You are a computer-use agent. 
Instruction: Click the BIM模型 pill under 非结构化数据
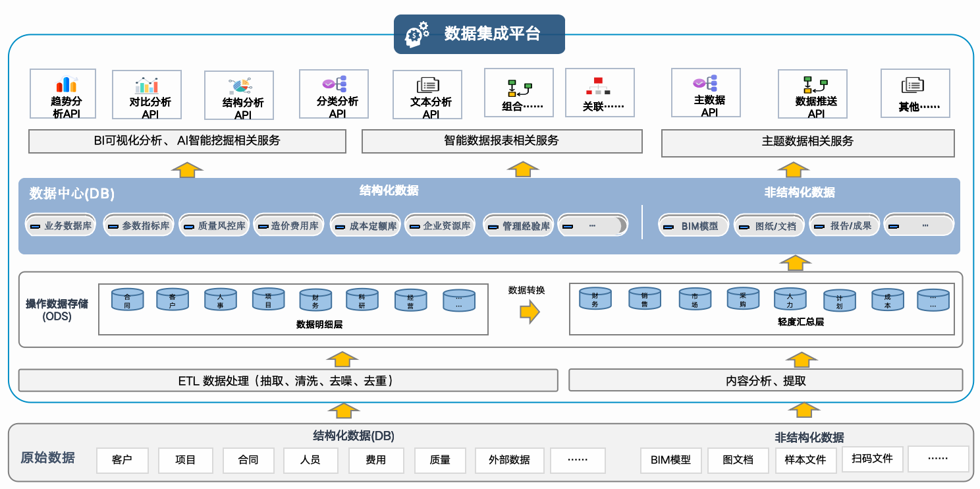point(693,226)
